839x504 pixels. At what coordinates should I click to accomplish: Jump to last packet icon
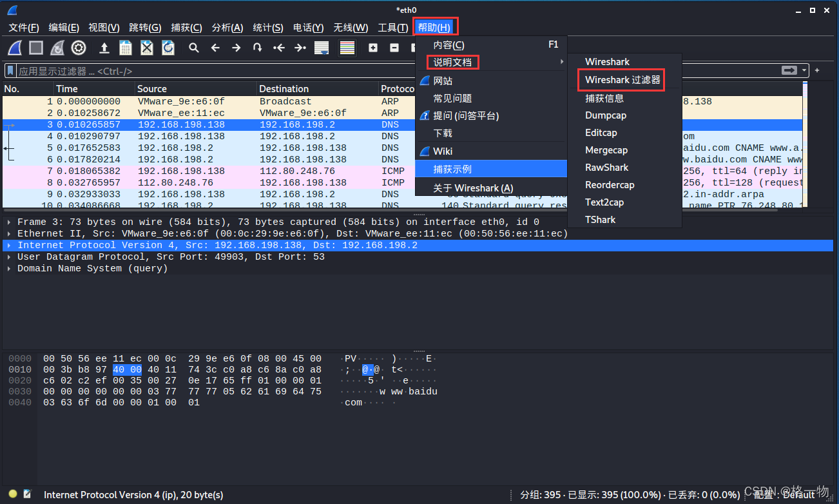click(x=300, y=48)
